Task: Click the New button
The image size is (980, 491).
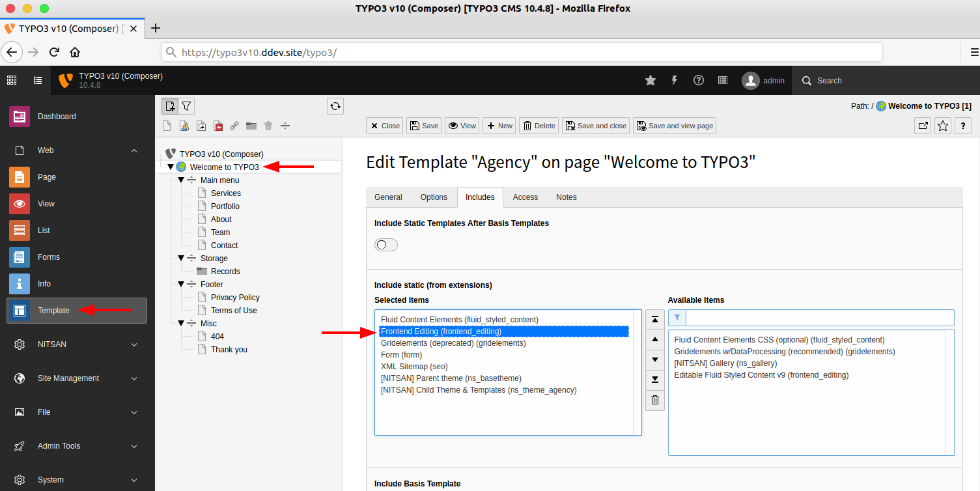Action: tap(499, 126)
